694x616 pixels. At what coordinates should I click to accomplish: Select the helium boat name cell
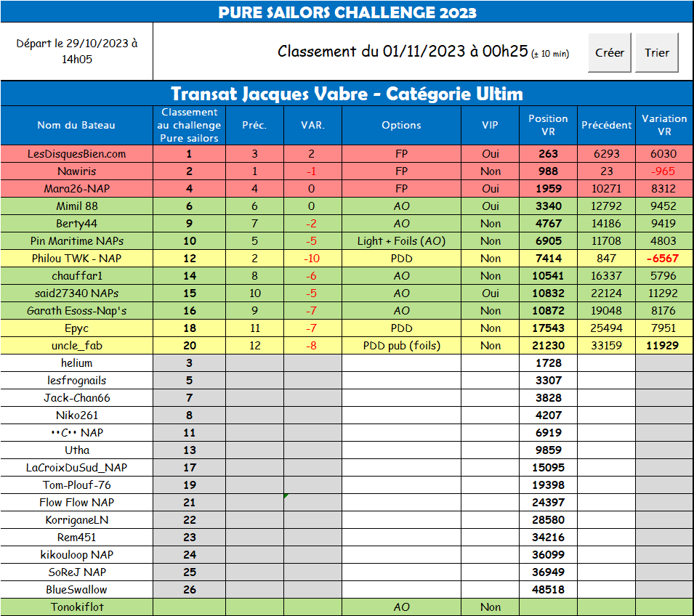[x=76, y=363]
